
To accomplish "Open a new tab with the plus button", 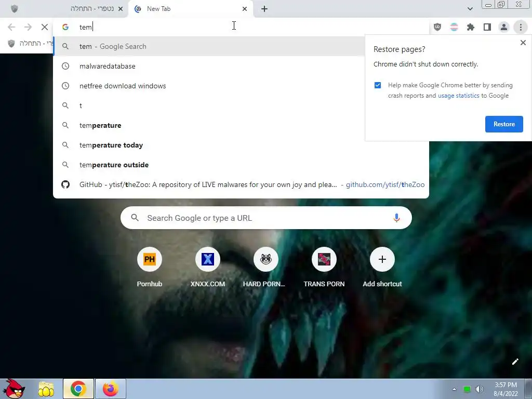I will click(x=264, y=9).
